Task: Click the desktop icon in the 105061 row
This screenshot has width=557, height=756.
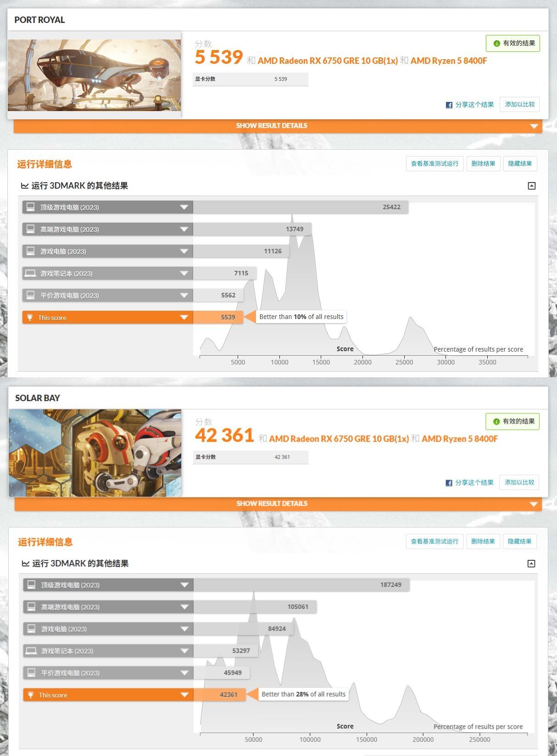Action: tap(32, 607)
